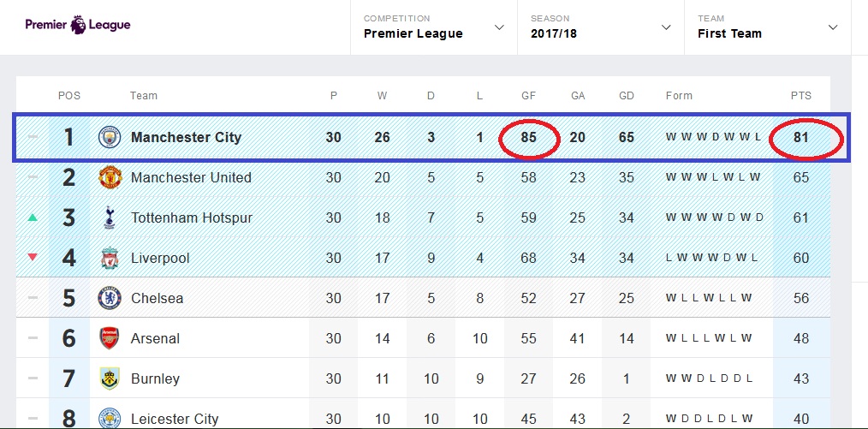
Task: Click the Chelsea club badge
Action: point(109,298)
